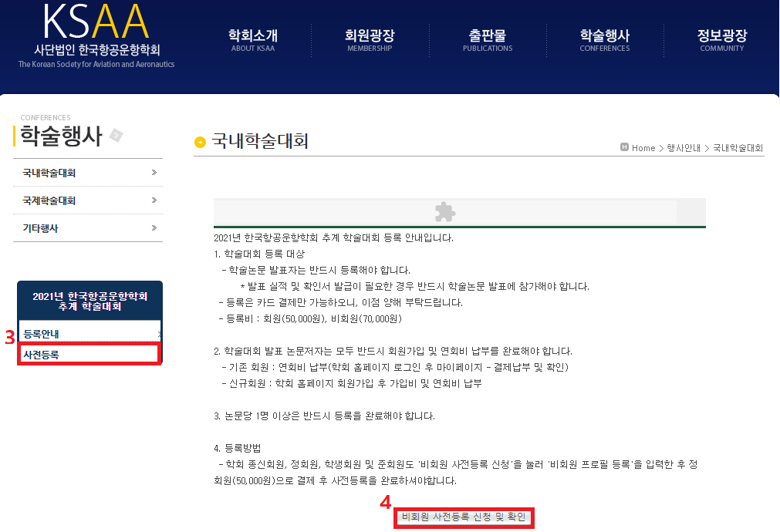
Task: Click the 2021년 한국항공운항학회 추계 학술대회 banner
Action: 90,301
